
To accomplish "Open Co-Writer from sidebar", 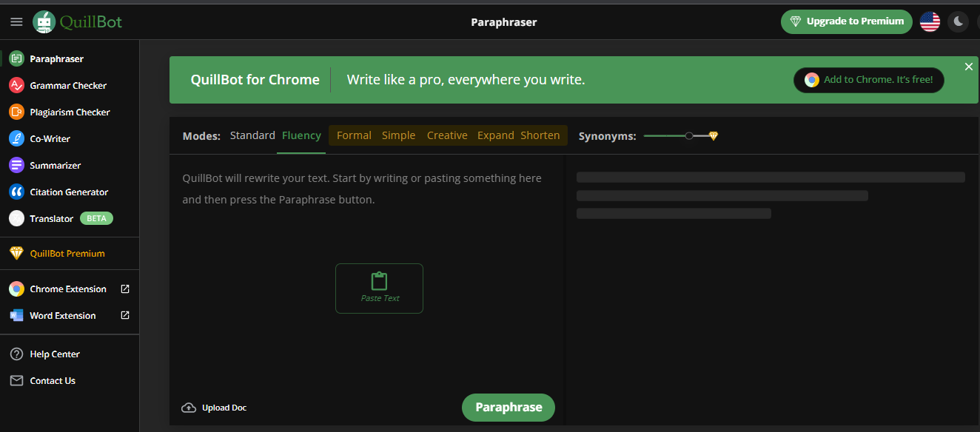I will click(x=50, y=138).
